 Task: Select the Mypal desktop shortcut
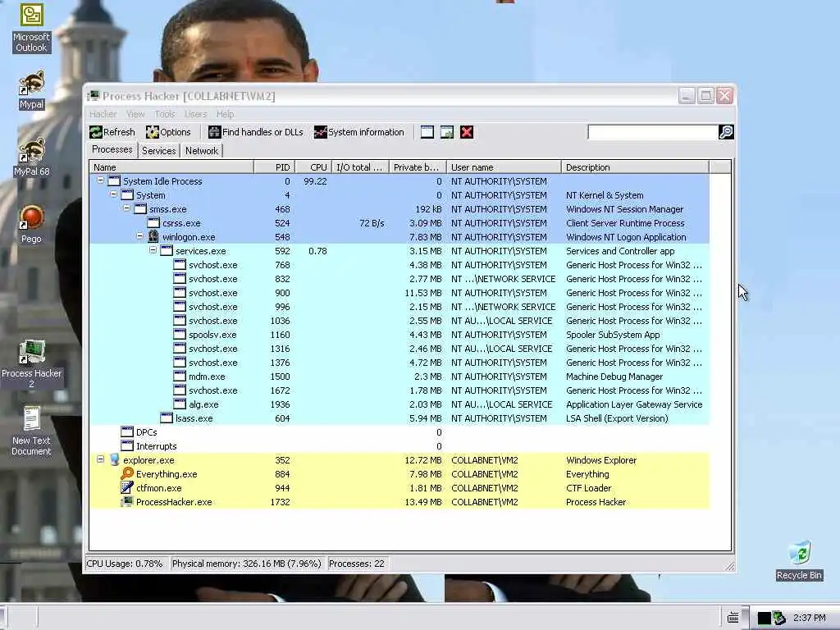point(31,89)
